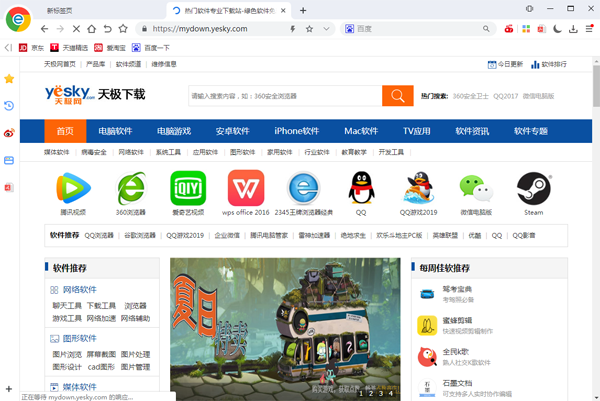Screen dimensions: 600x401
Task: Click the magnifier in browser search box
Action: point(486,29)
